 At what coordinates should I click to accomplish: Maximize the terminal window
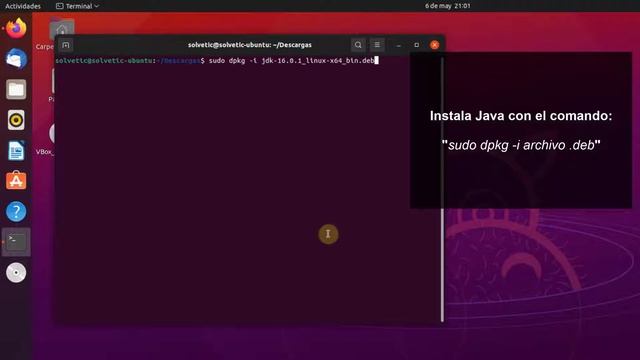click(x=417, y=45)
